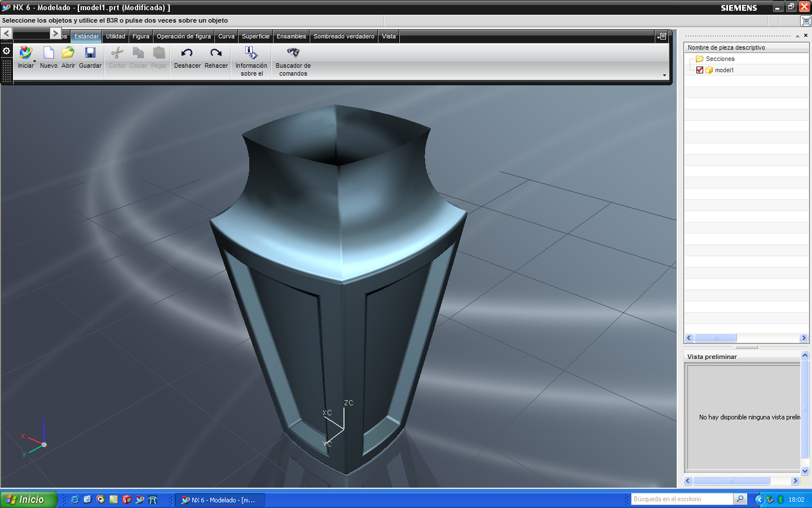Close the assembly navigator panel
Screen dimensions: 812x508
click(806, 36)
